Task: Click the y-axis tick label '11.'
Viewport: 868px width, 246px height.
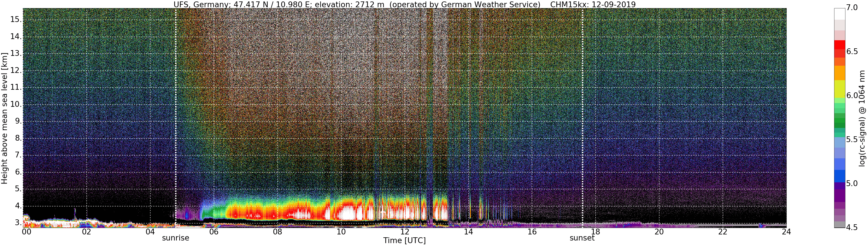Action: click(16, 87)
